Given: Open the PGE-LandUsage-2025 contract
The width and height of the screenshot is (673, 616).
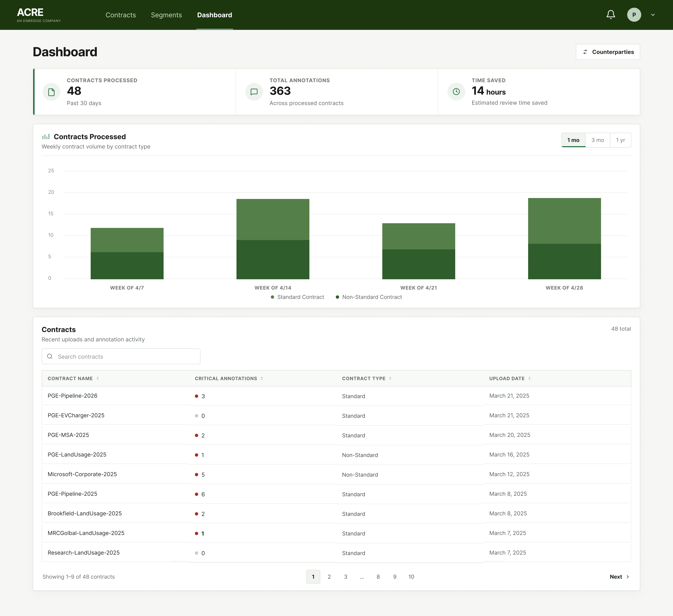Looking at the screenshot, I should [x=77, y=455].
